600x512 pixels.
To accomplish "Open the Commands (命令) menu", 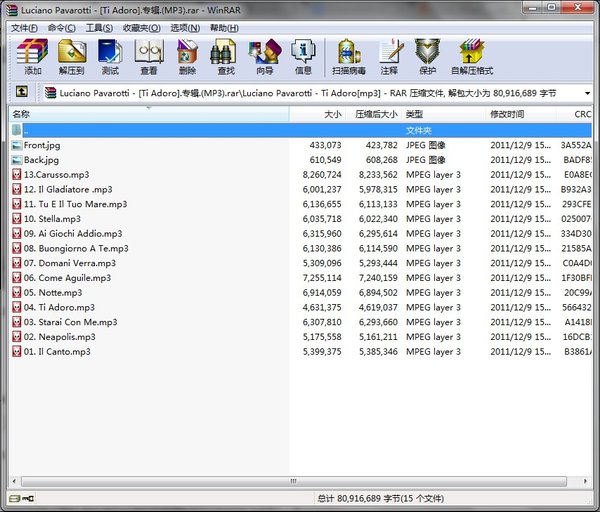I will point(62,28).
